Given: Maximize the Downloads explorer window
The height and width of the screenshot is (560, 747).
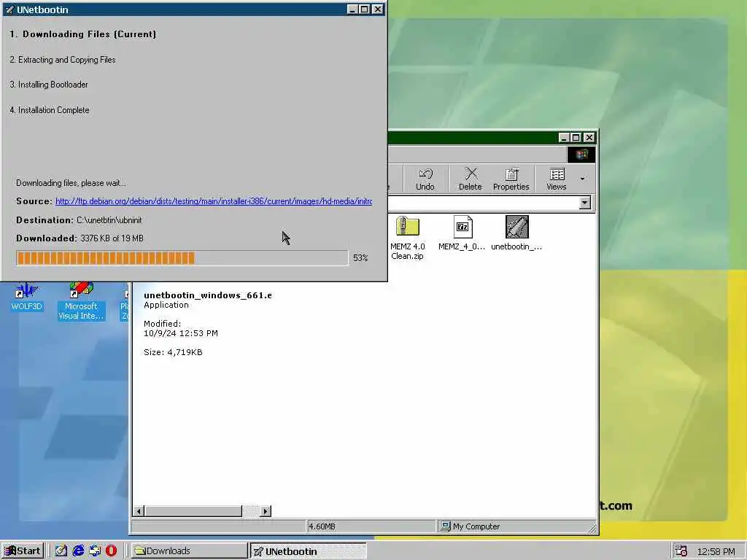Looking at the screenshot, I should point(576,138).
